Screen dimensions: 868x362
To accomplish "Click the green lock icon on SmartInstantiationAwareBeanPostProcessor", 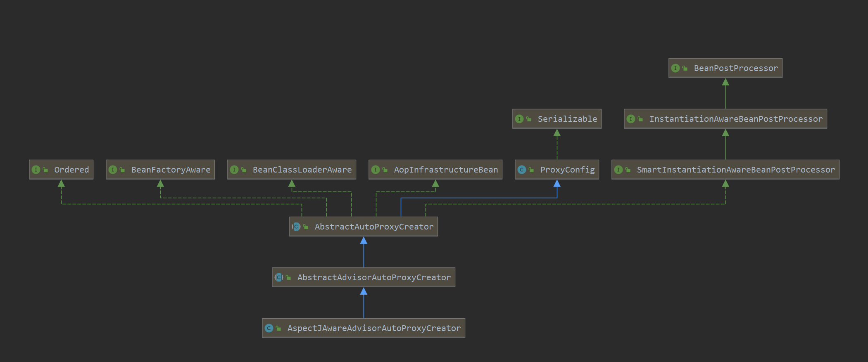I will click(x=628, y=170).
